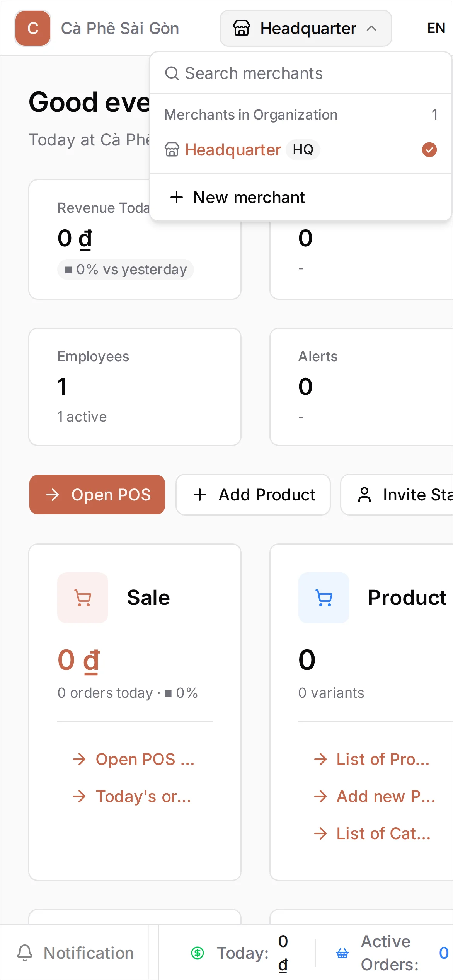The width and height of the screenshot is (453, 980).
Task: Click the red cart icon on Sale card
Action: [x=83, y=598]
